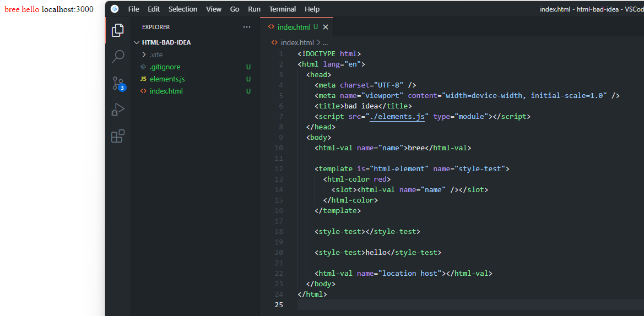Click the DOCTYPE declaration on line 1

point(329,54)
